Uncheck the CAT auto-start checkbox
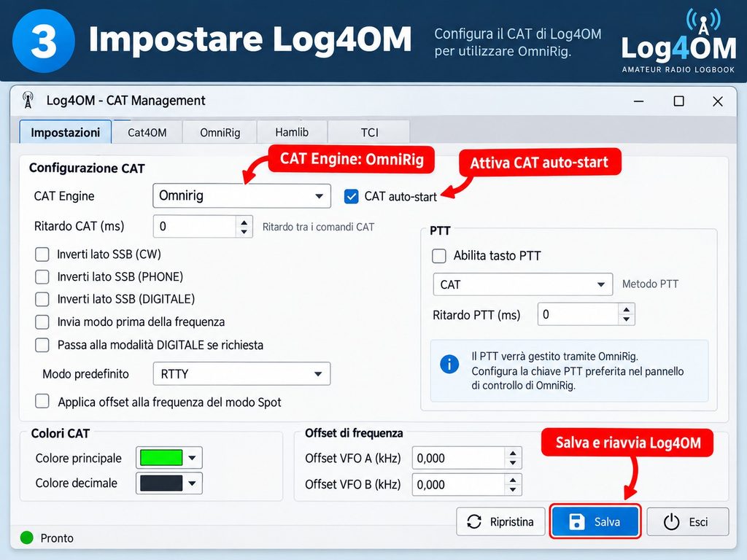Screen dimensions: 747x560 pos(351,196)
